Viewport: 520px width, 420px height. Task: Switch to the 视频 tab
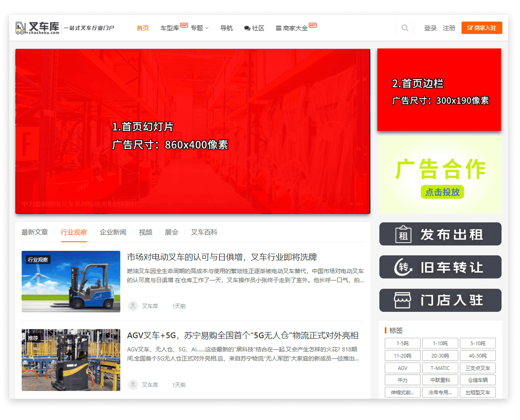pyautogui.click(x=145, y=232)
